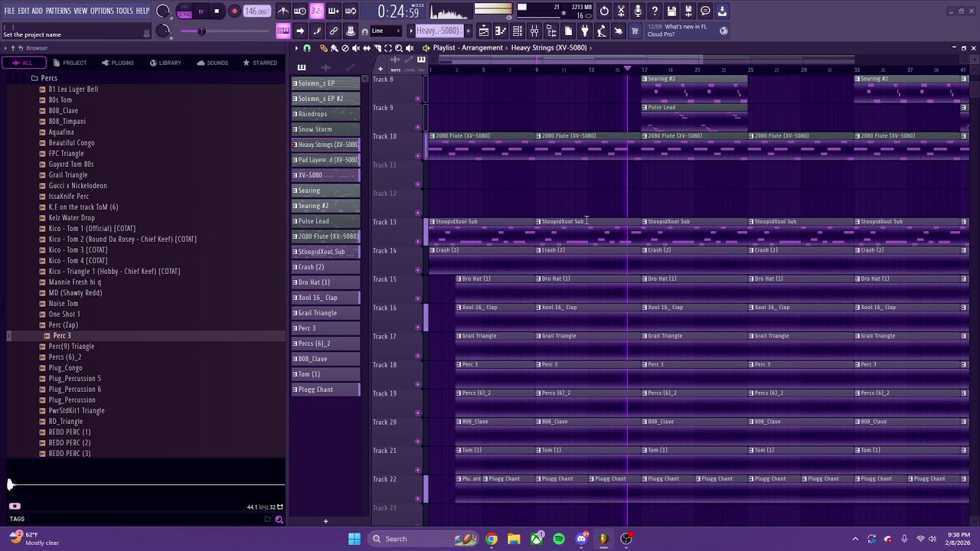Select the Plugg Chant pattern in picker
Viewport: 980px width, 551px height.
(x=325, y=390)
